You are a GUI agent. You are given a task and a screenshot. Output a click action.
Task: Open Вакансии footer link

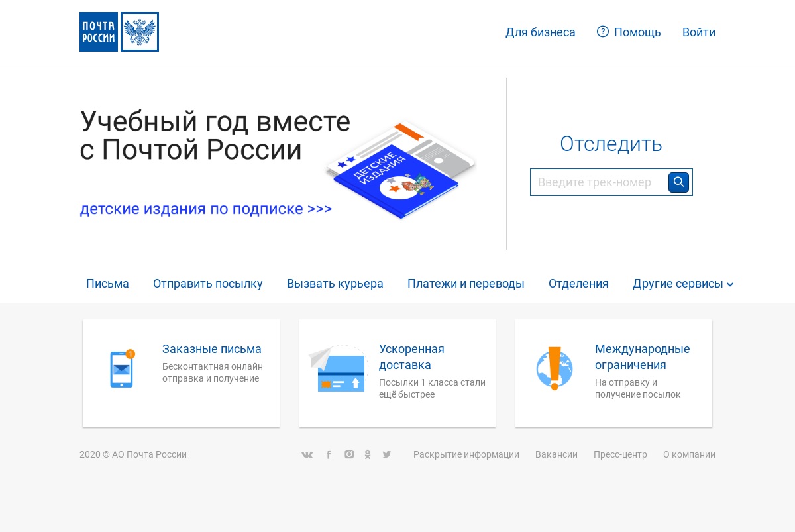click(556, 454)
